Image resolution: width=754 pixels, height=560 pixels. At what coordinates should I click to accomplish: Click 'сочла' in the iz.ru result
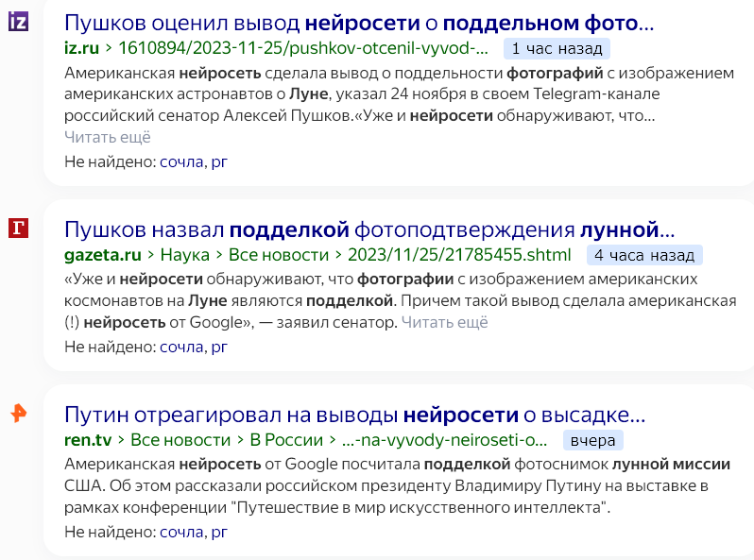[x=181, y=162]
